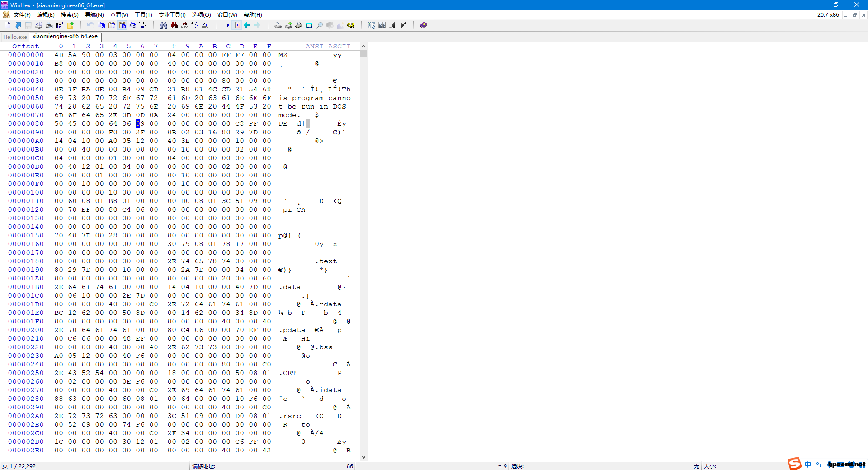Click the Open folder icon
Image resolution: width=868 pixels, height=470 pixels.
click(70, 25)
